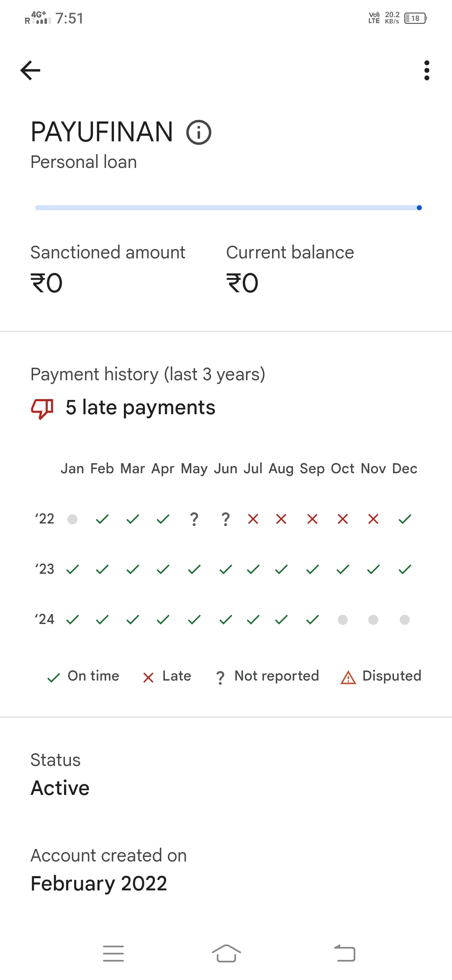This screenshot has width=452, height=980.
Task: Tap the December 2022 on-time checkmark
Action: click(405, 519)
